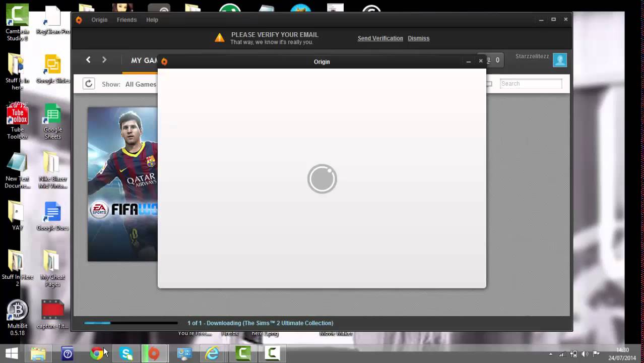The width and height of the screenshot is (644, 363).
Task: Click the Send Verification link
Action: 380,38
